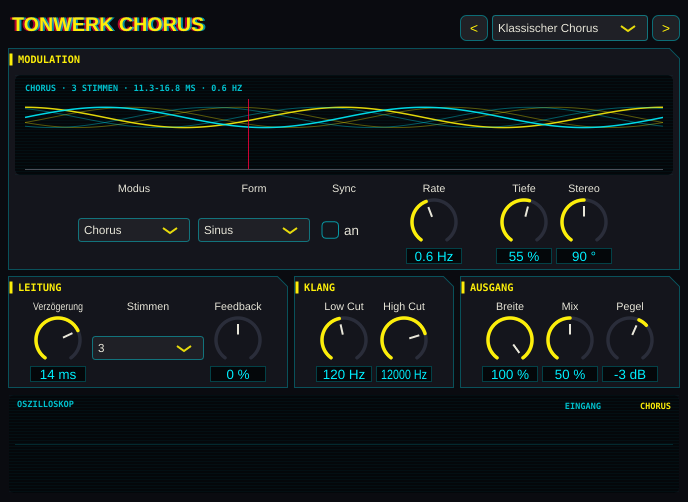The width and height of the screenshot is (688, 502).
Task: Click the Low Cut knob
Action: point(344,340)
